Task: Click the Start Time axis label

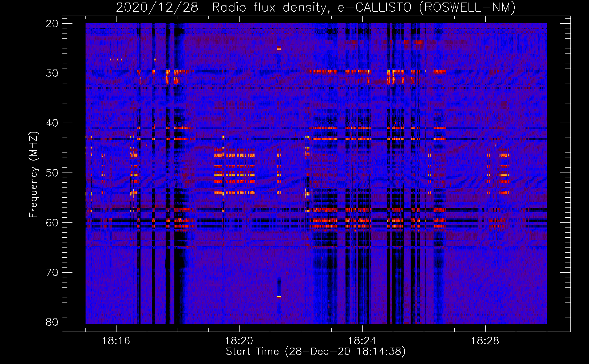Action: pos(316,352)
